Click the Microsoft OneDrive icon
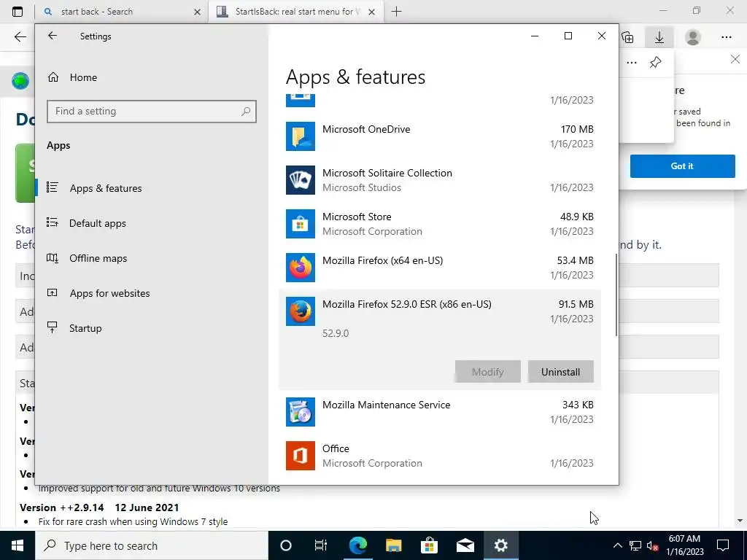The height and width of the screenshot is (560, 747). coord(300,136)
